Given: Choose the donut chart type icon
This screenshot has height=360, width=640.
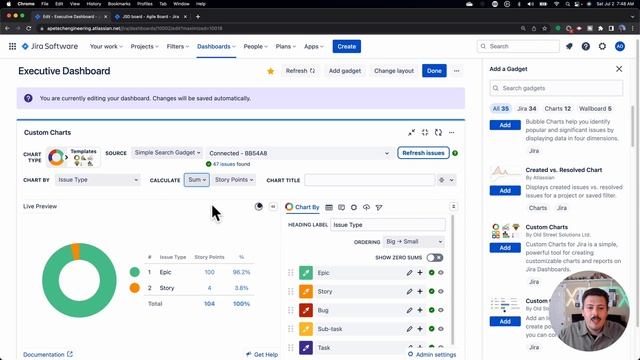Looking at the screenshot, I should coord(56,157).
